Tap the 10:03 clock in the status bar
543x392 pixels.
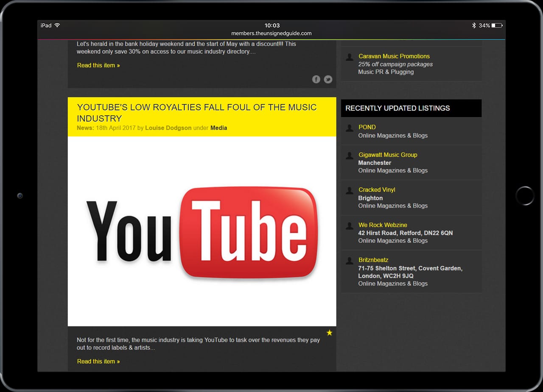pyautogui.click(x=272, y=25)
